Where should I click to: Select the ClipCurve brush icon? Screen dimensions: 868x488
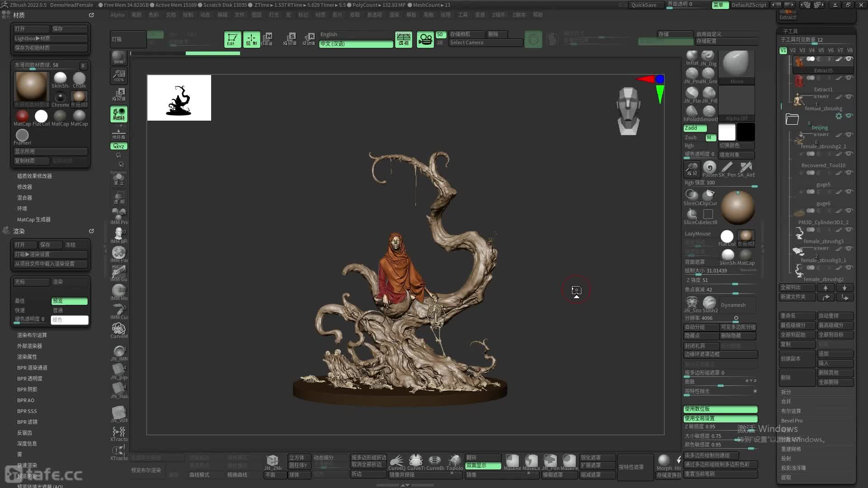(709, 197)
